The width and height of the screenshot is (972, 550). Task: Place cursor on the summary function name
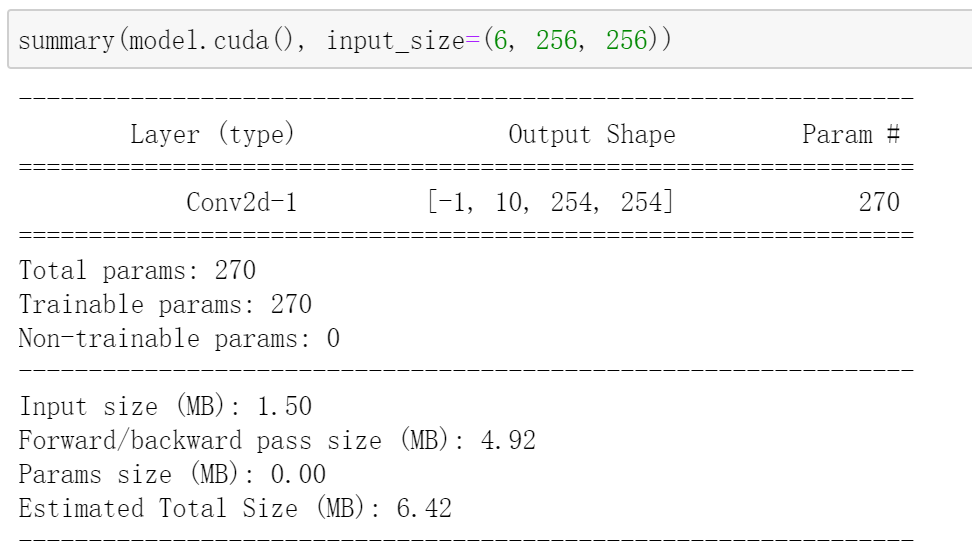pyautogui.click(x=66, y=41)
